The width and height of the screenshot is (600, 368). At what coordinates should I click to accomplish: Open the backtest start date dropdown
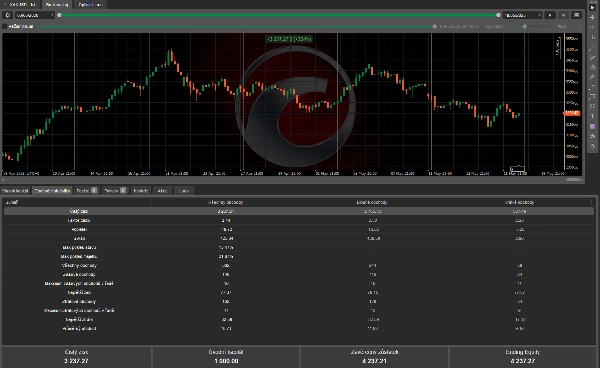point(35,15)
